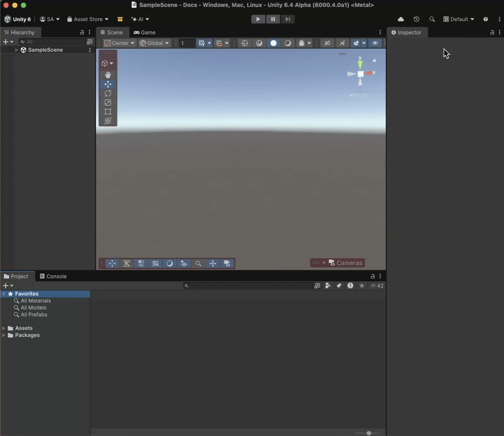Click the thumbnail size slider in the Project panel
This screenshot has height=436, width=504.
369,433
